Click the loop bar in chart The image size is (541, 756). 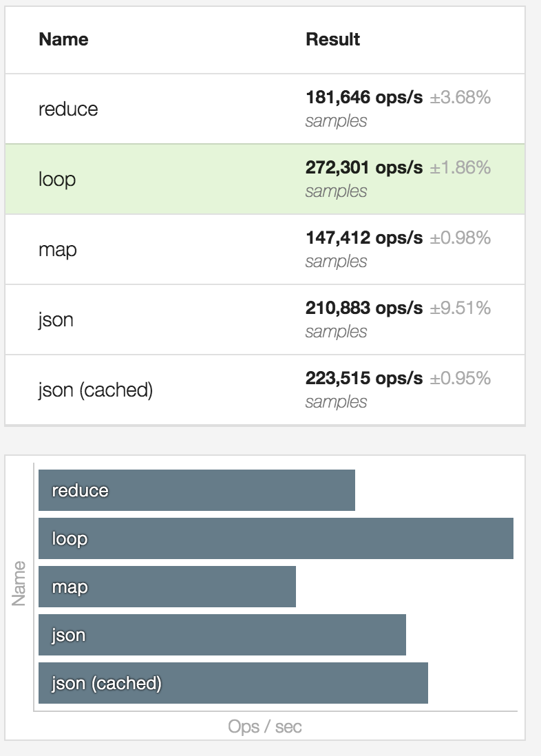pyautogui.click(x=276, y=538)
